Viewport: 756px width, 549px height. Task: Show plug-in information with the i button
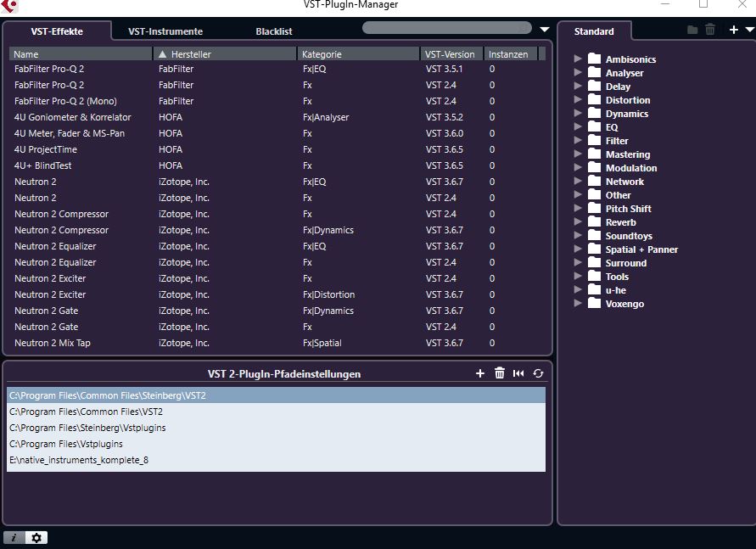pos(14,537)
